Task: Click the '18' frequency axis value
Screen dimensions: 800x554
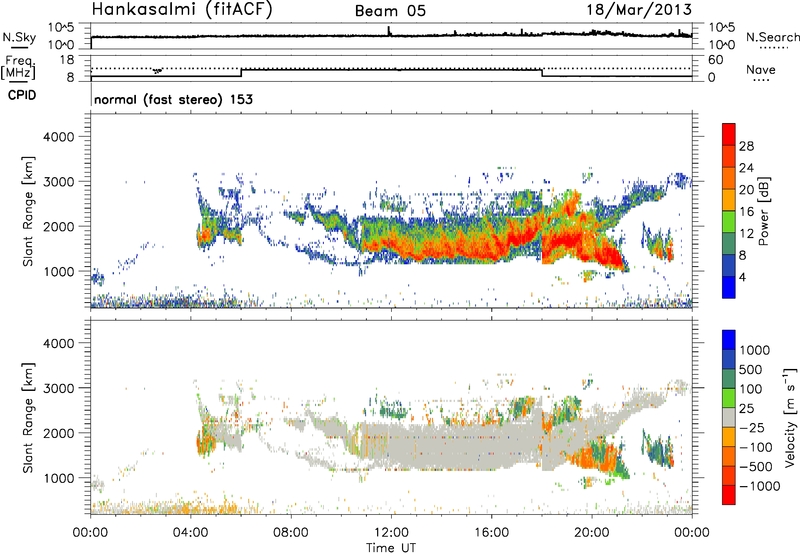Action: (67, 60)
